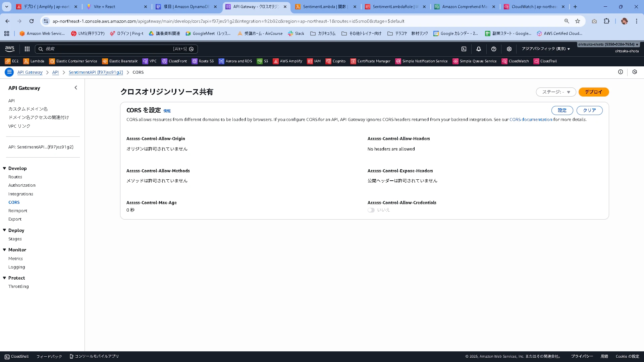Click the 設定 configure button for CORS
The image size is (644, 362).
(x=562, y=111)
